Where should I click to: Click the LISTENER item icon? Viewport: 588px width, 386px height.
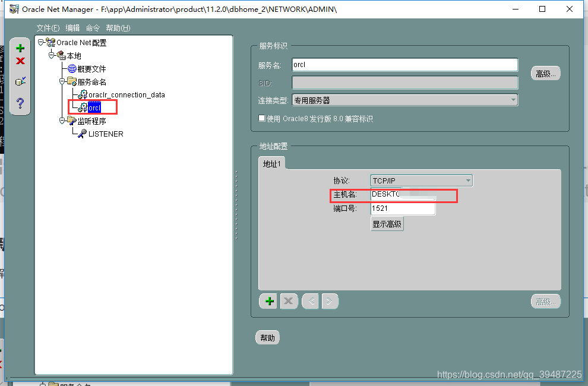click(x=83, y=134)
